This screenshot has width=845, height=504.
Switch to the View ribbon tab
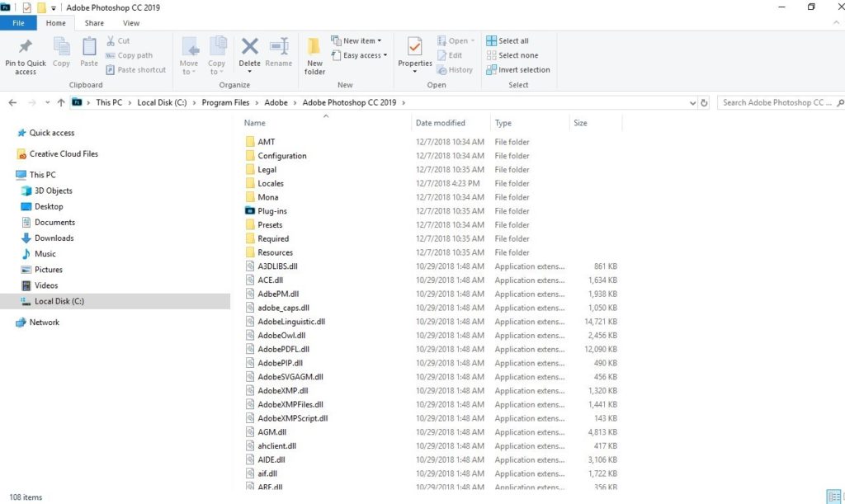tap(130, 23)
